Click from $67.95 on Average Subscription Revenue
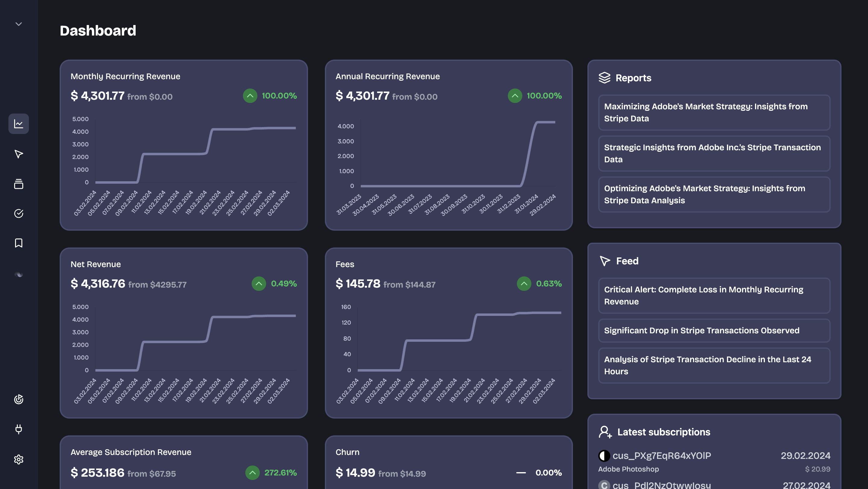The width and height of the screenshot is (868, 489). (x=152, y=474)
